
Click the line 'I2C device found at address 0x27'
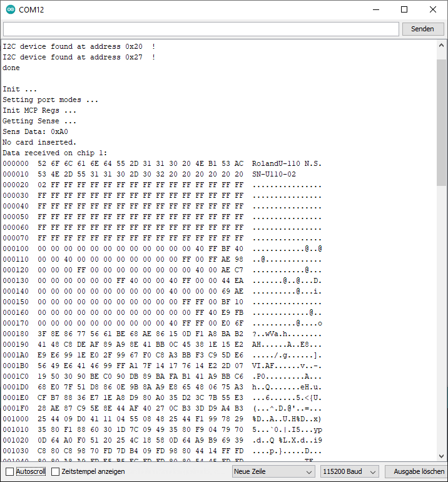pos(79,57)
